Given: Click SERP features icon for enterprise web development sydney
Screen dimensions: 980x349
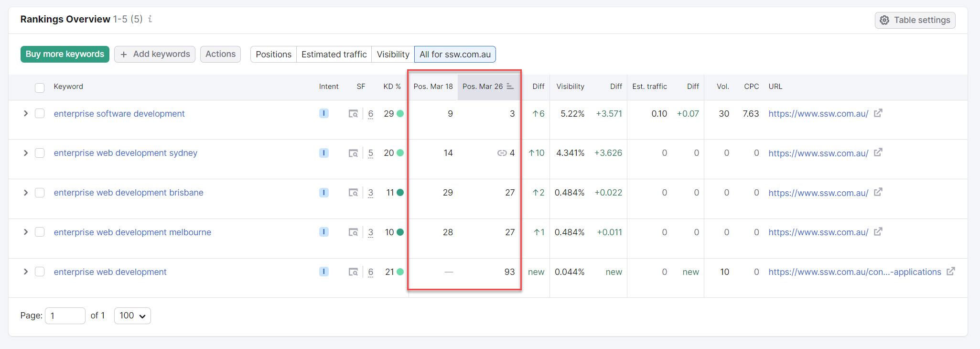Looking at the screenshot, I should (353, 153).
